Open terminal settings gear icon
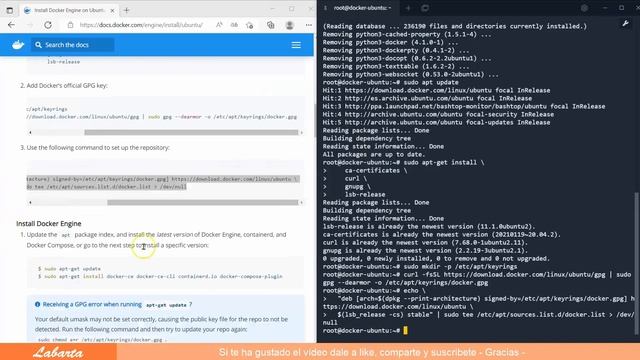This screenshot has height=360, width=640. [584, 8]
